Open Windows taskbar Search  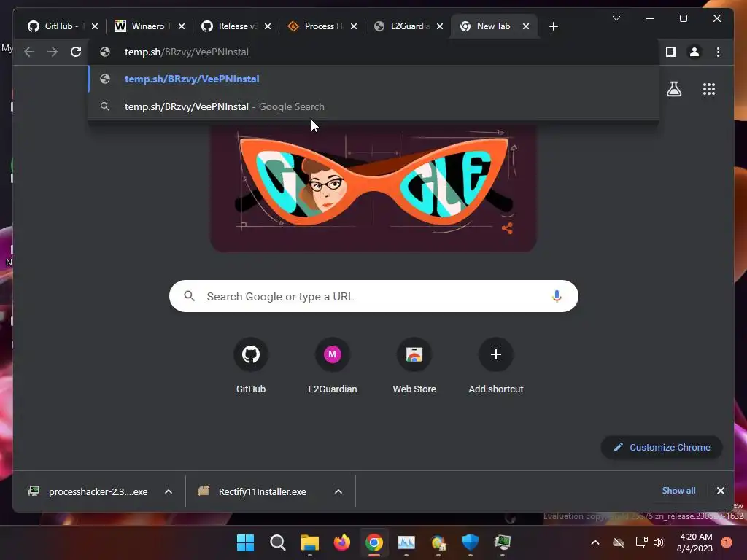coord(277,542)
